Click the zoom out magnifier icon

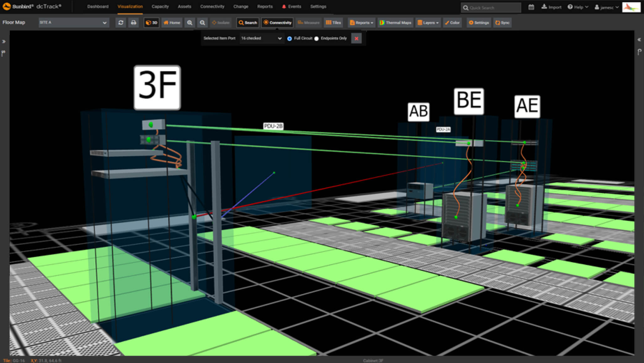[x=203, y=23]
